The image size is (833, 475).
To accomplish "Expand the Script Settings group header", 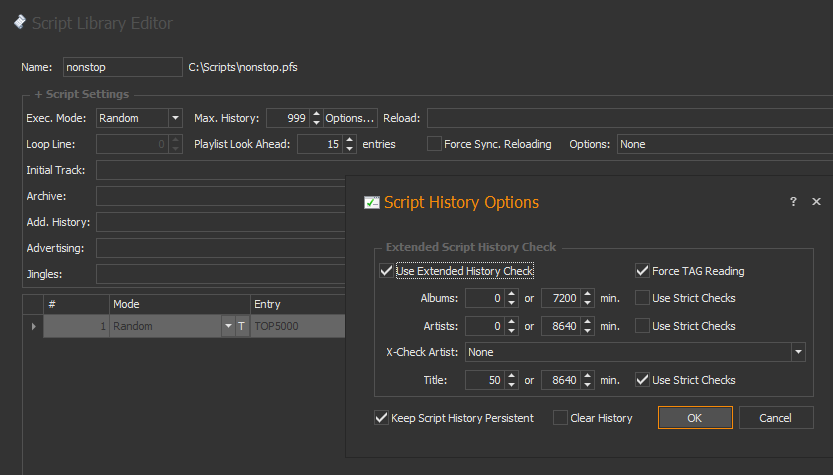I will coord(82,94).
